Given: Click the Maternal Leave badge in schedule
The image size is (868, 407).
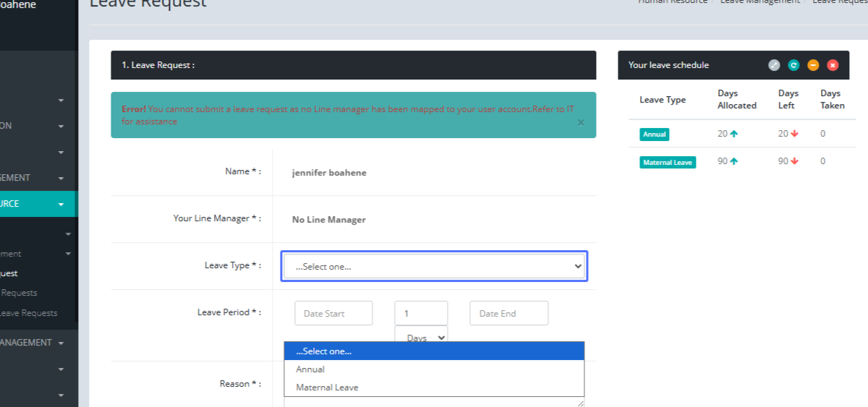Looking at the screenshot, I should (x=668, y=163).
